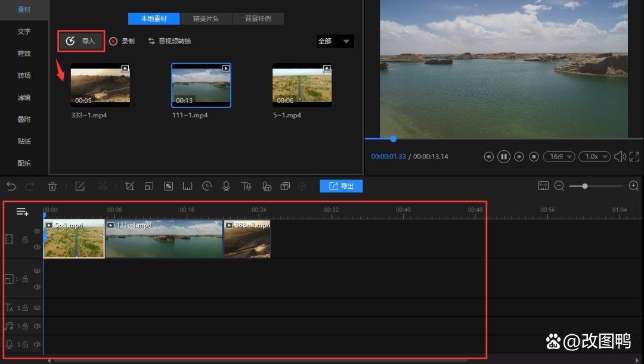Open the 16:9 aspect ratio dropdown
644x364 pixels.
pyautogui.click(x=559, y=157)
